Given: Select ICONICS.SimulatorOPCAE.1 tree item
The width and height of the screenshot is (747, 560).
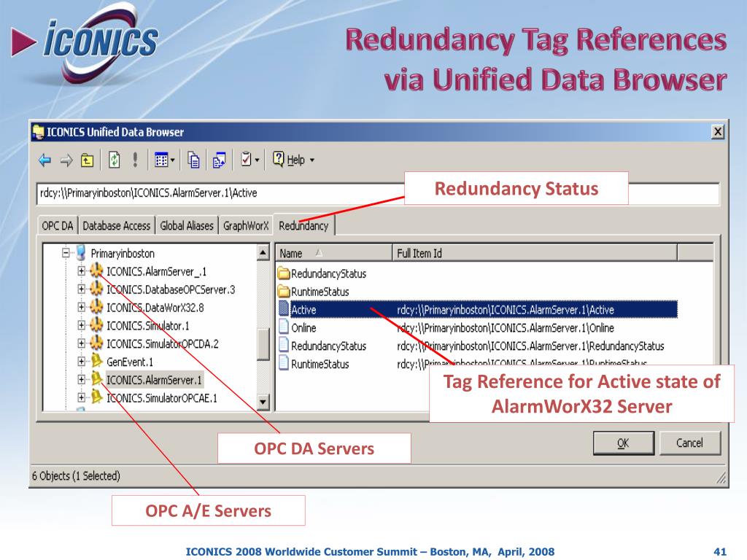Looking at the screenshot, I should (x=161, y=398).
